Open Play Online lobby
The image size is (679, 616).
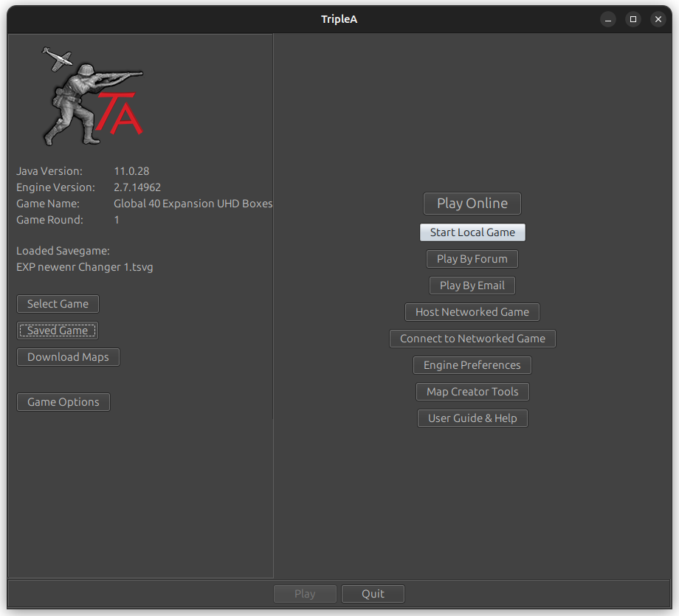click(x=472, y=204)
